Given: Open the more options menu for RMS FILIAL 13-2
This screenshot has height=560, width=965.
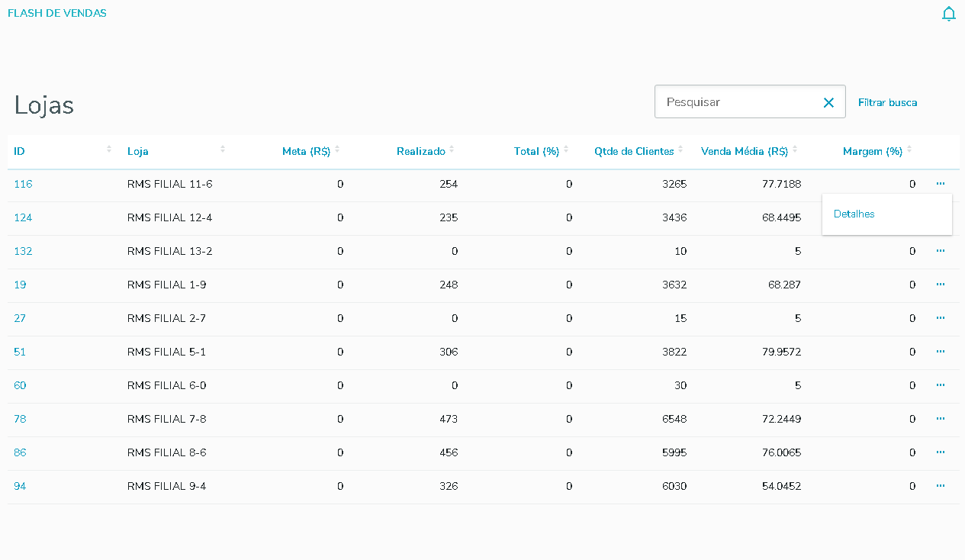Looking at the screenshot, I should click(941, 251).
